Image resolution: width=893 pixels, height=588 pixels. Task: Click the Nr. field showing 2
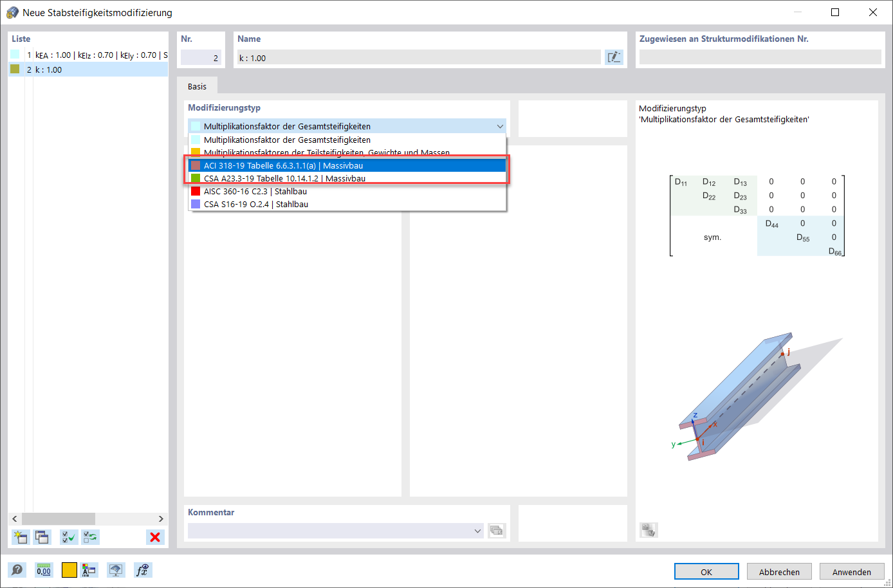(x=201, y=57)
